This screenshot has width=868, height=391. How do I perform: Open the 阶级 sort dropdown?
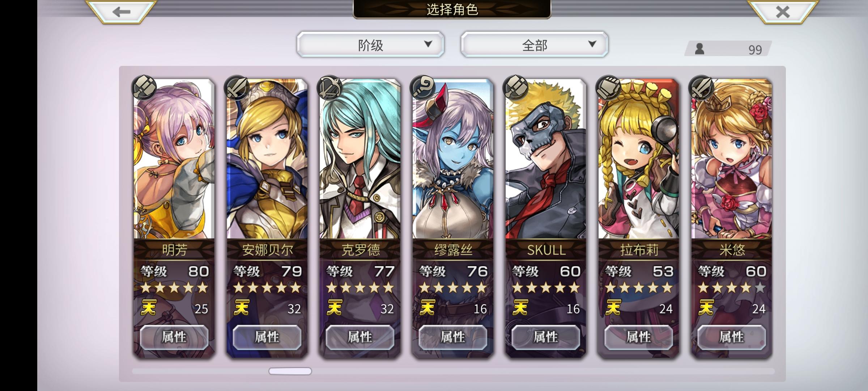pos(371,44)
